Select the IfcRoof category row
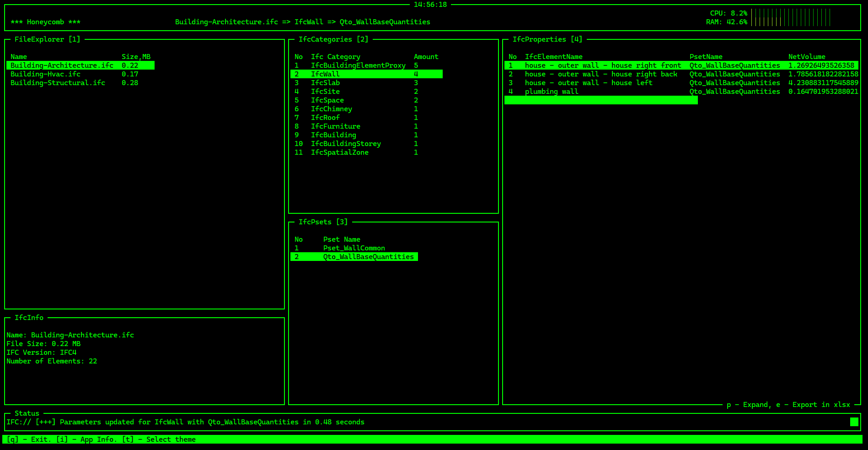Screen dimensions: 868x450 (366, 118)
